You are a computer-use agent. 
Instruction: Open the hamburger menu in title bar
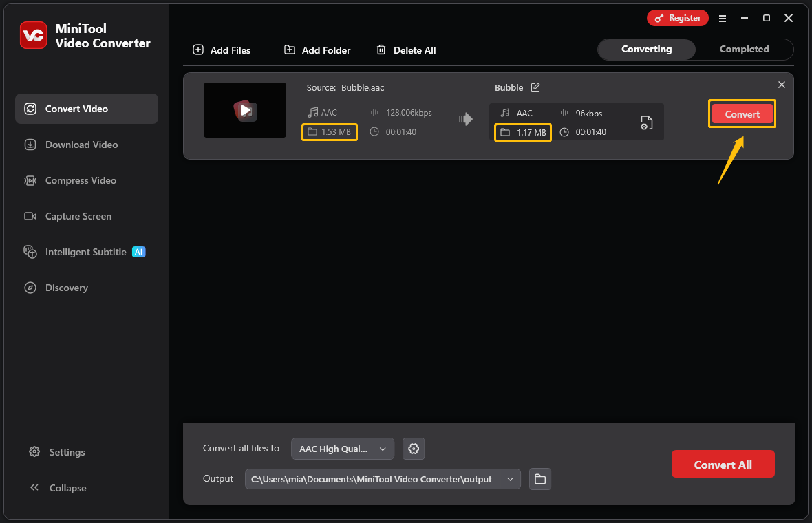723,18
